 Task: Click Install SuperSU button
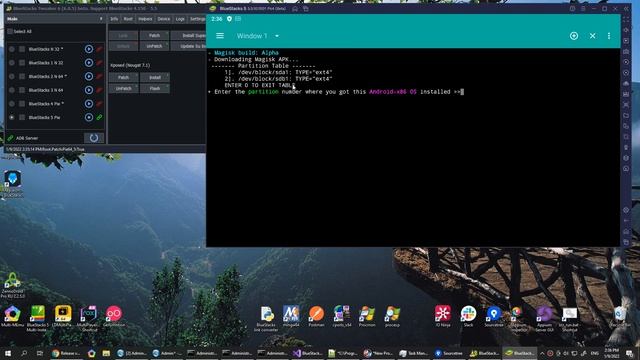pos(188,36)
